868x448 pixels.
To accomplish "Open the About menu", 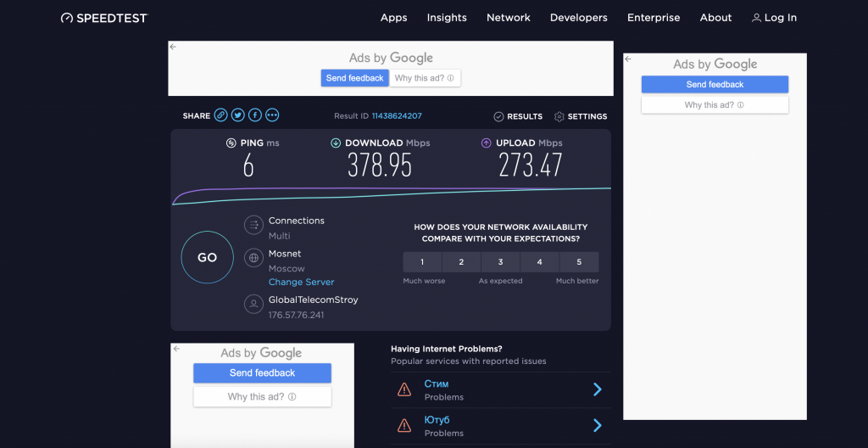I will pos(715,18).
